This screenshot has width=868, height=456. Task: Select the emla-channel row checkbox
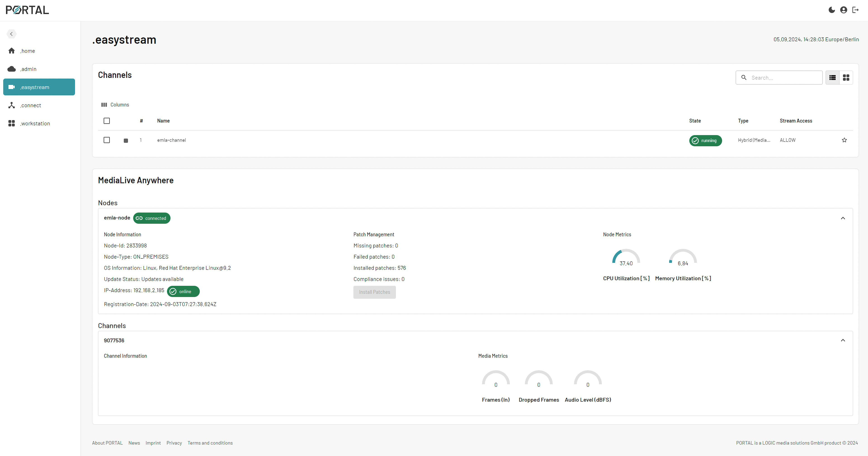106,140
